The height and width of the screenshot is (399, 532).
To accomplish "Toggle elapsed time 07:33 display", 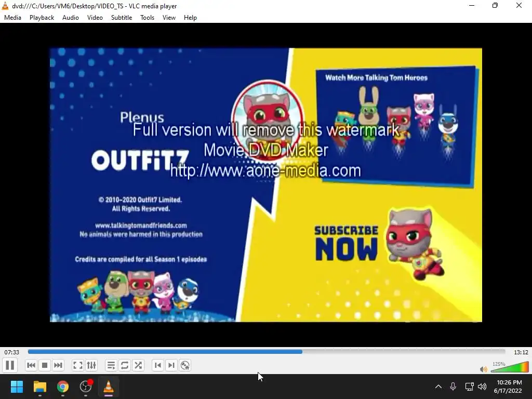I will pyautogui.click(x=11, y=352).
